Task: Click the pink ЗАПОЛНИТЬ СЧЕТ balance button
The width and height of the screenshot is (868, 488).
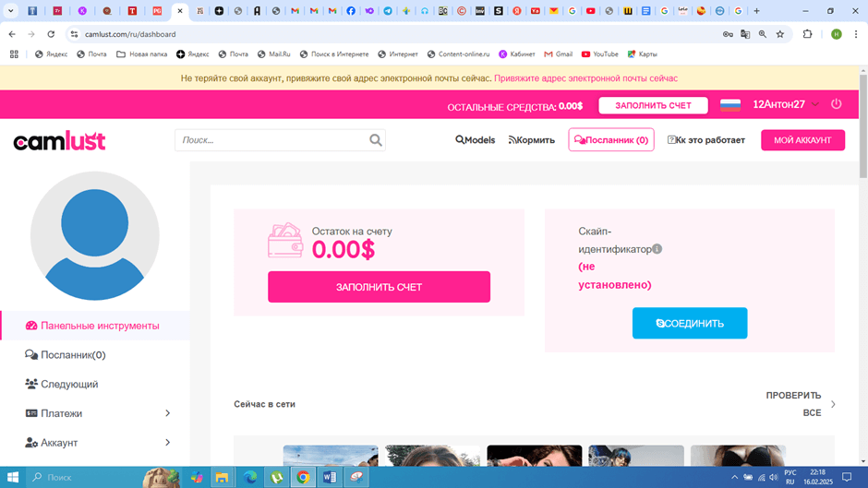Action: (x=379, y=287)
